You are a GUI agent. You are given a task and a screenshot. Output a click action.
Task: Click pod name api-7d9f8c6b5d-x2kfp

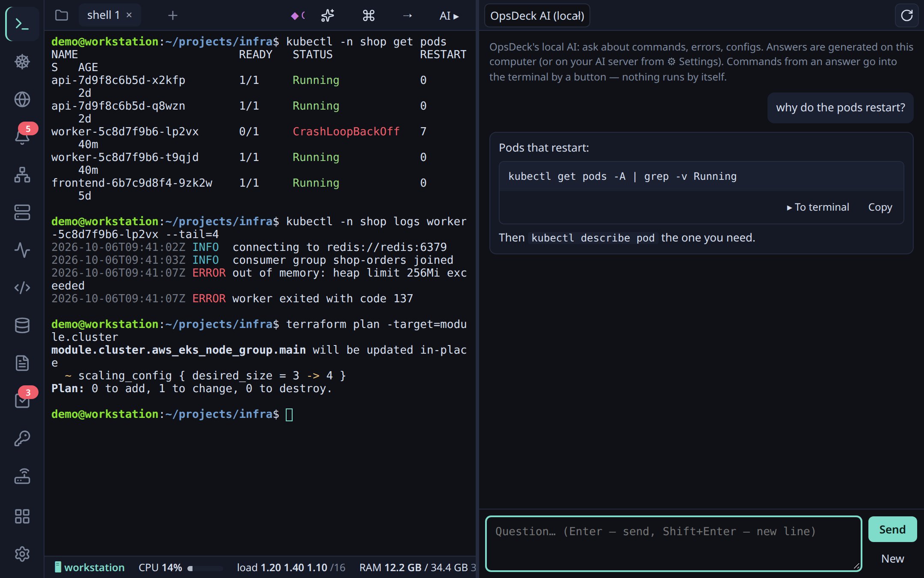point(118,80)
